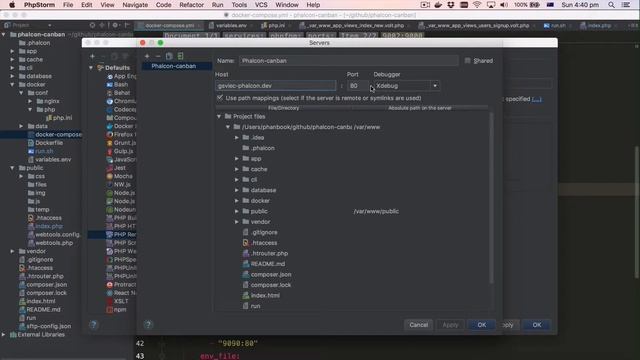Expand the vendor folder in path mappings

tap(237, 222)
